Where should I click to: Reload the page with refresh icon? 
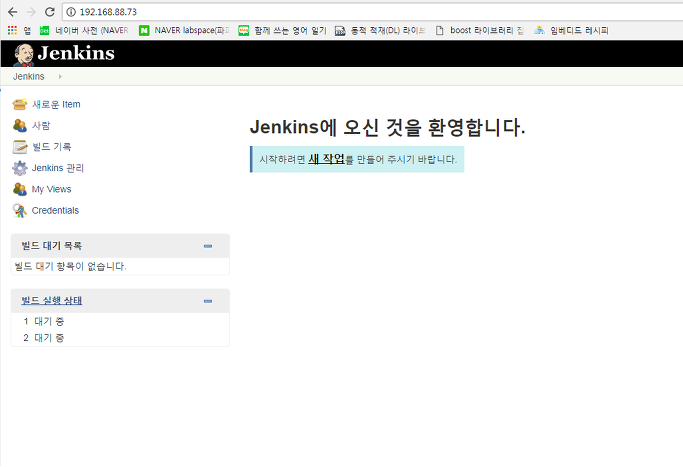(50, 12)
